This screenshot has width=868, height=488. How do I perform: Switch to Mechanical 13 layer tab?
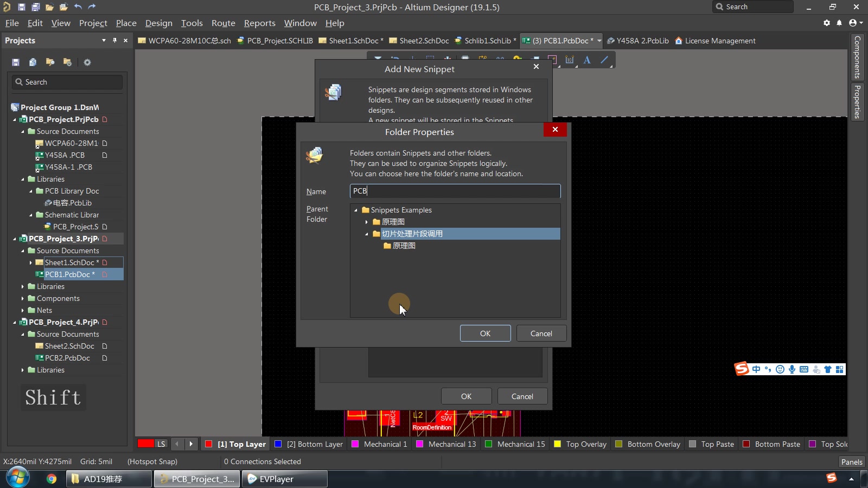446,444
